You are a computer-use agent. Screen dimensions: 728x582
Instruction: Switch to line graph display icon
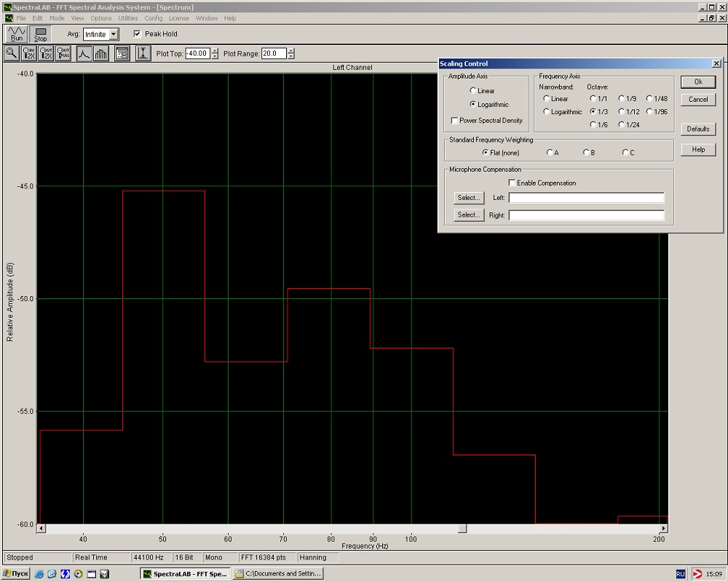(84, 53)
